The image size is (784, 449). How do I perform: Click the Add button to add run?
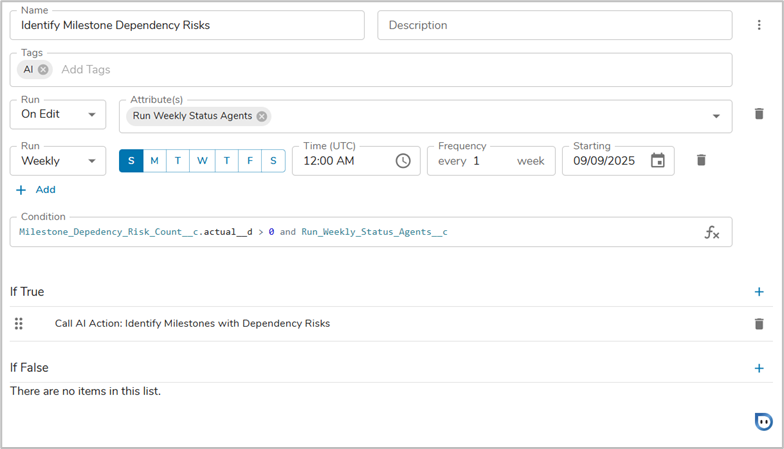click(x=36, y=190)
